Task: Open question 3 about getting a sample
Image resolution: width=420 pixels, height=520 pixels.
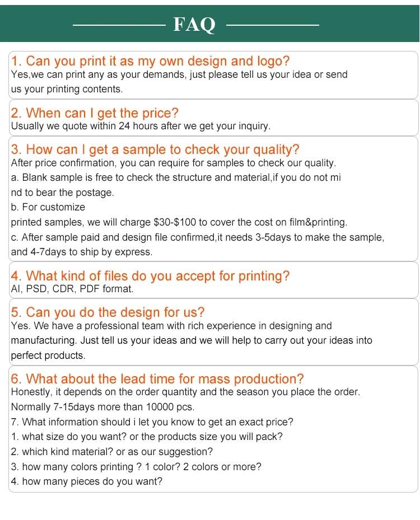Action: pos(155,149)
